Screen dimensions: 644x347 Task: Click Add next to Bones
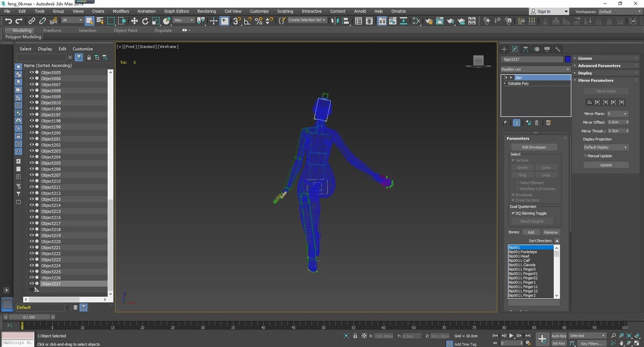531,232
